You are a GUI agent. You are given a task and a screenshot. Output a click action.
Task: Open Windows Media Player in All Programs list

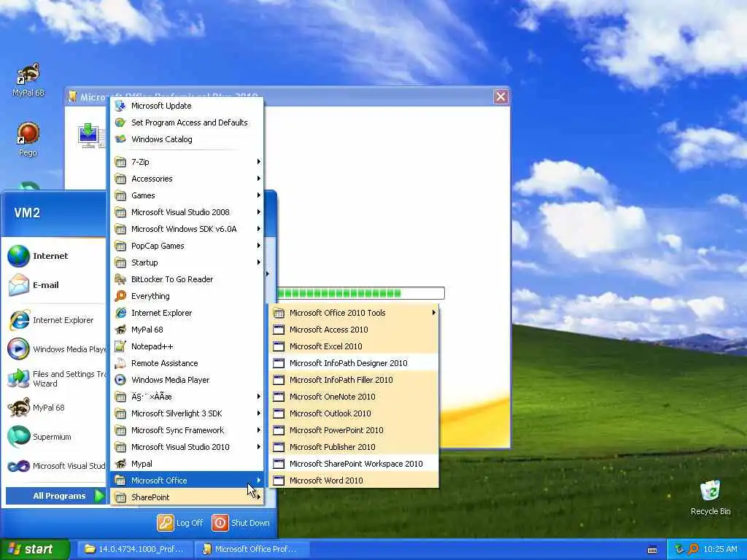[187, 380]
